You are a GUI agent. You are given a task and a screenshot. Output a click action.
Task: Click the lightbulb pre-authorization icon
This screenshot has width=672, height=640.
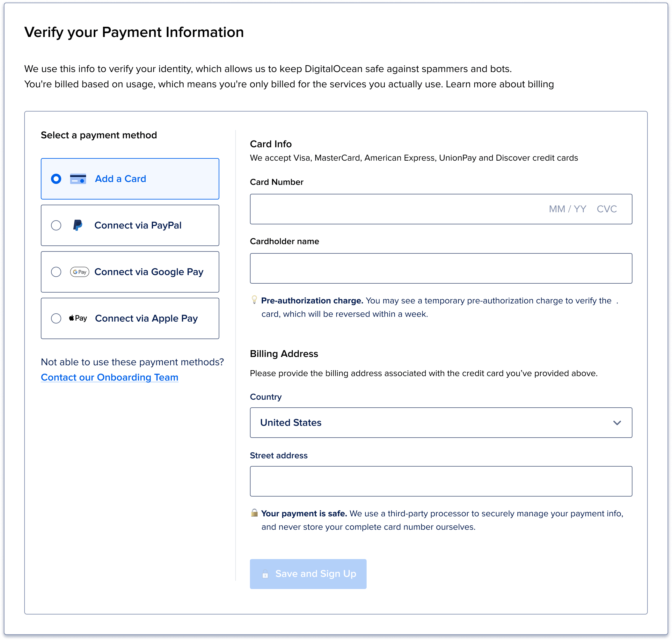[254, 300]
